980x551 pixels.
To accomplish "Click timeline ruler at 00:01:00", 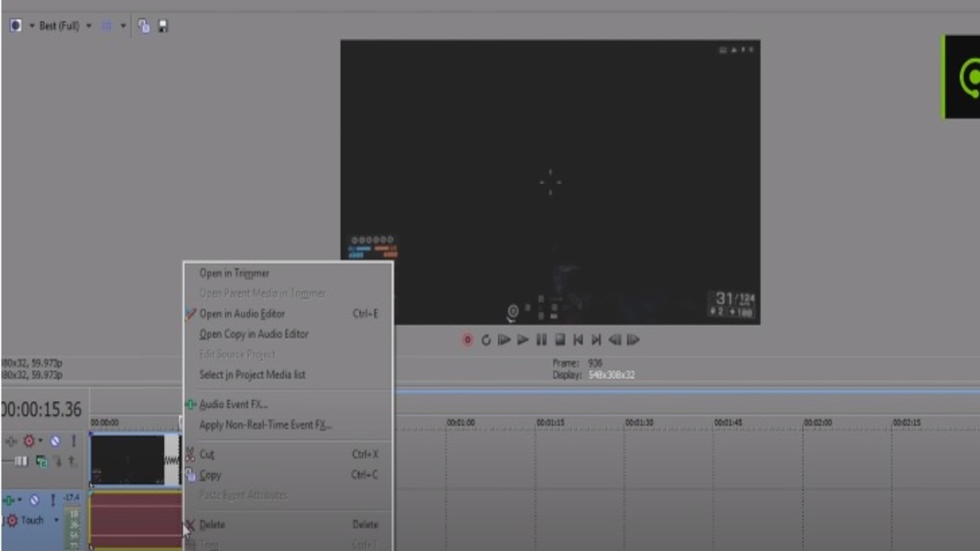I will click(461, 422).
